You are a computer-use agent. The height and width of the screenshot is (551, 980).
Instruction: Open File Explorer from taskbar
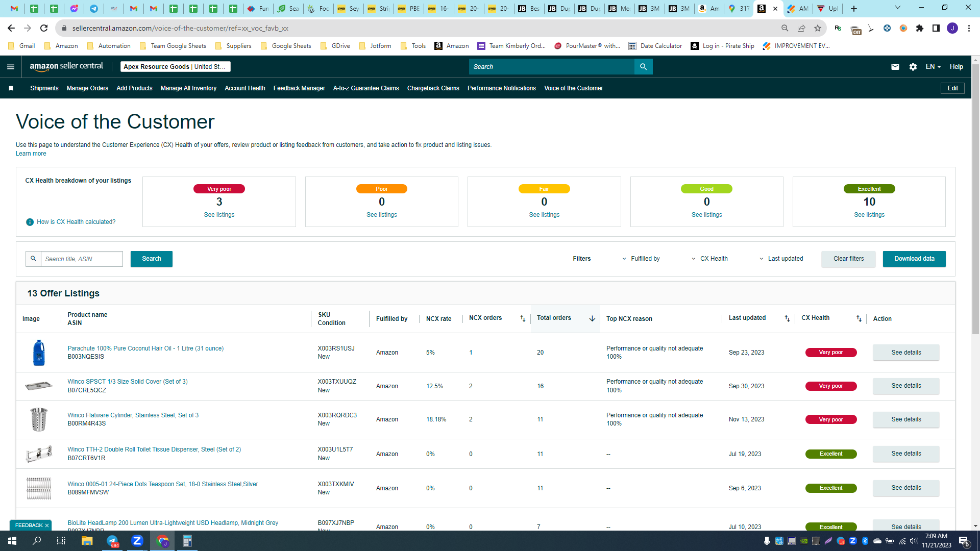[x=87, y=541]
